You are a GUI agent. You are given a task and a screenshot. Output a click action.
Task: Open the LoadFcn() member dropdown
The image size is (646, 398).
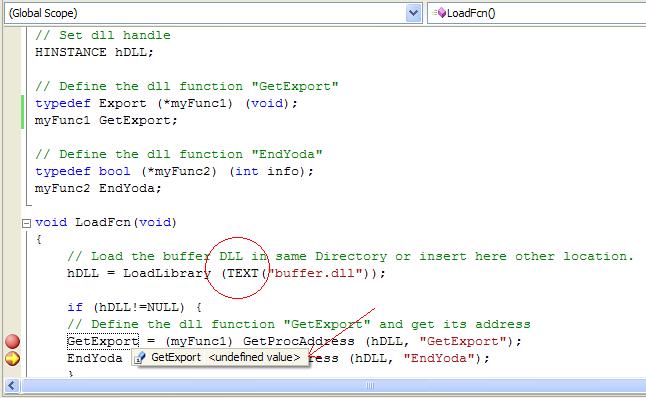pos(537,13)
